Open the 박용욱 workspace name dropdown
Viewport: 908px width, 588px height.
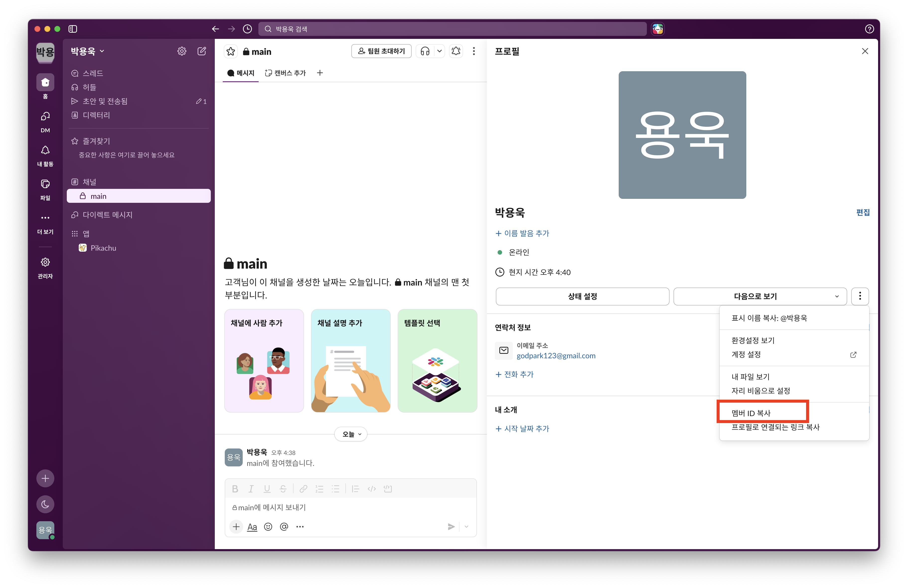tap(88, 51)
